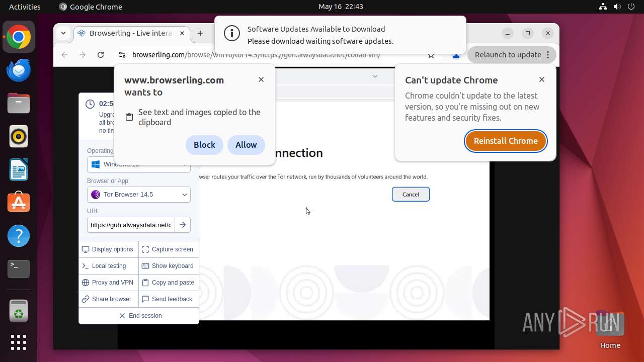This screenshot has height=362, width=644.
Task: Click Show keyboard
Action: pyautogui.click(x=168, y=266)
